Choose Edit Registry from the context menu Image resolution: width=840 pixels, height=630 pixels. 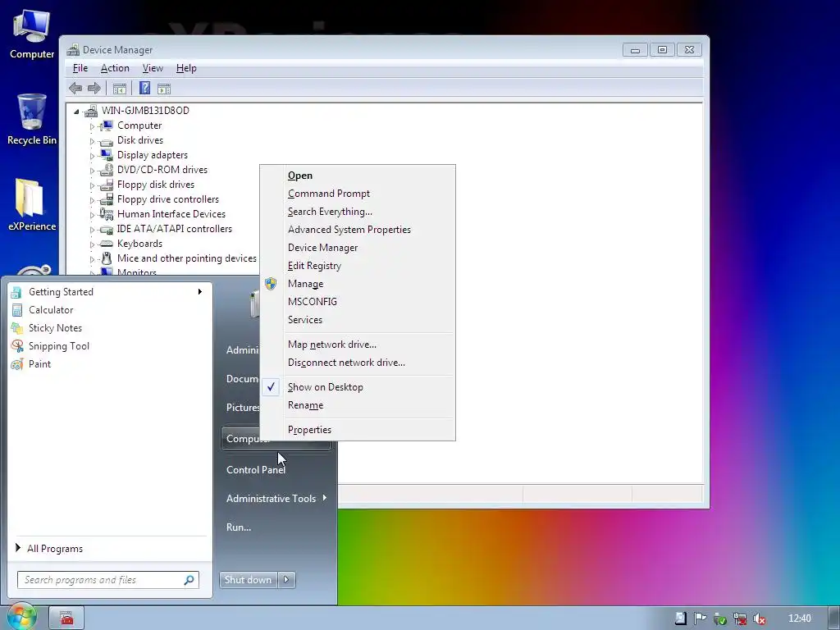[314, 267]
